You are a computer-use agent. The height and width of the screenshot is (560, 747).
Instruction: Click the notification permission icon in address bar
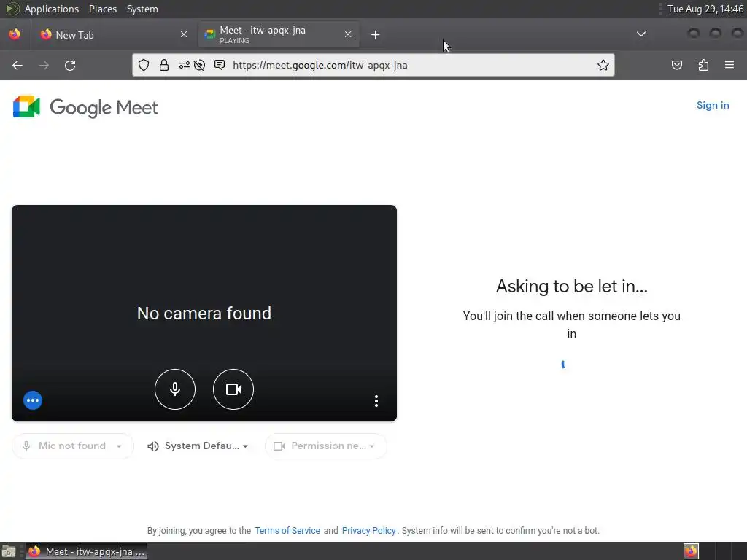(220, 65)
